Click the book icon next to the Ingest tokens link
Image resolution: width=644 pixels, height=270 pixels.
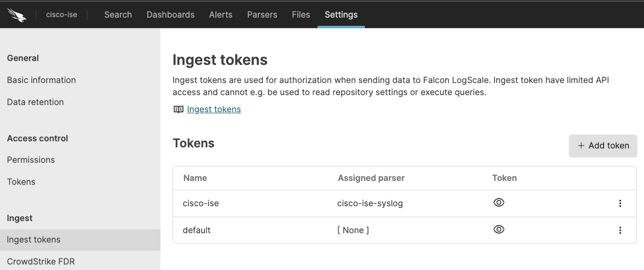click(x=178, y=109)
